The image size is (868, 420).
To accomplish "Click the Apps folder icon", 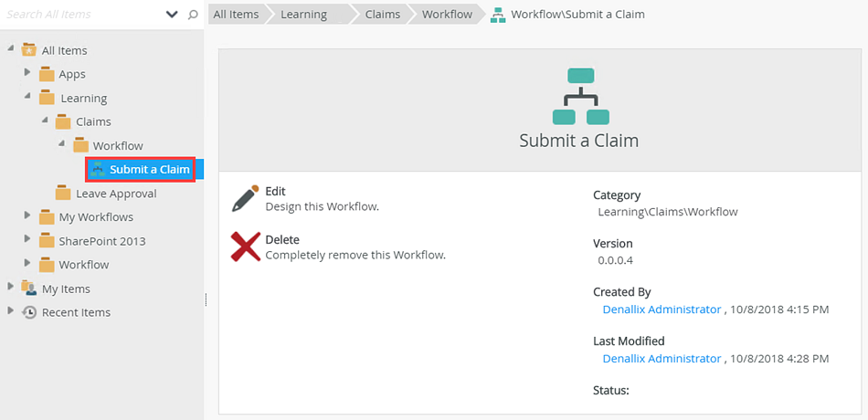I will click(x=47, y=74).
